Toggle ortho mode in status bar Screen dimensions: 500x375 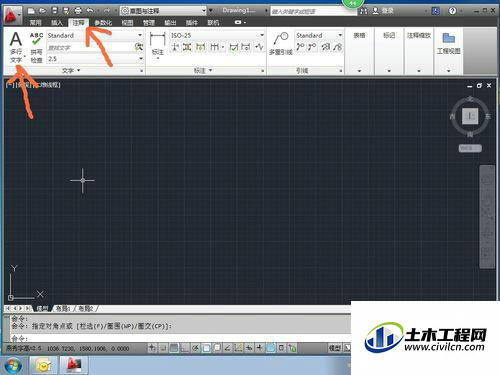tap(185, 348)
